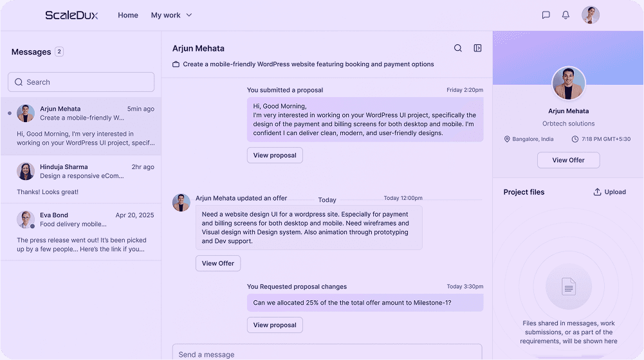Click Hinduja Sharma's avatar in list
The height and width of the screenshot is (360, 644).
pyautogui.click(x=26, y=171)
